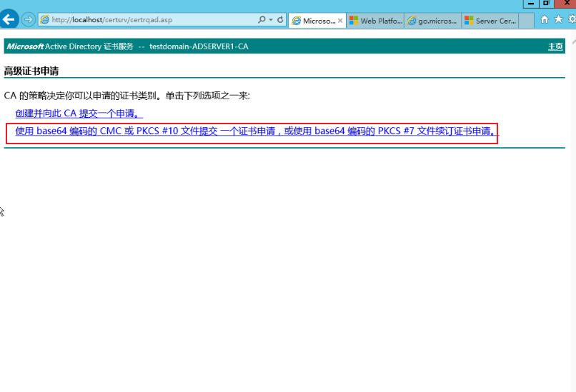Screen dimensions: 576x392
Task: Click the vertical scrollbar up arrow
Action: (573, 41)
